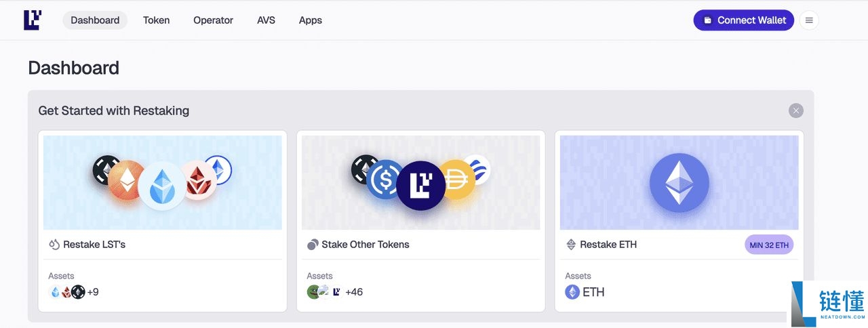Click the droplet icon beside Restake LST's
This screenshot has width=868, height=328.
(x=54, y=245)
